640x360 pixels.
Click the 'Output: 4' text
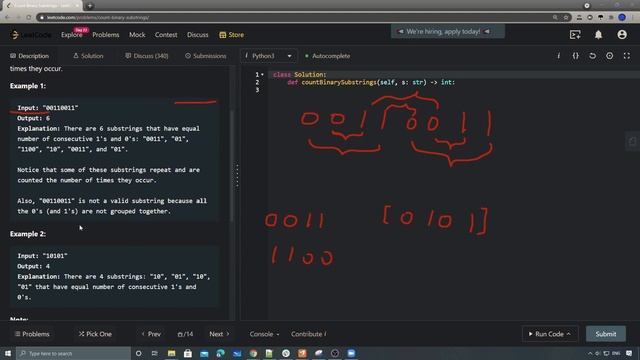tap(33, 266)
